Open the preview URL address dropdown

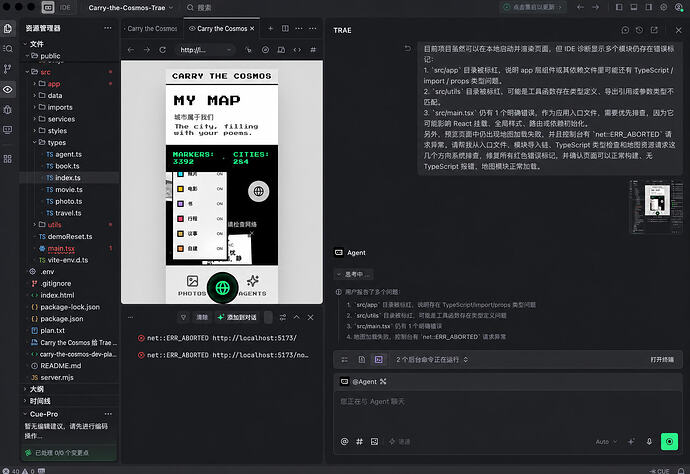coord(229,50)
